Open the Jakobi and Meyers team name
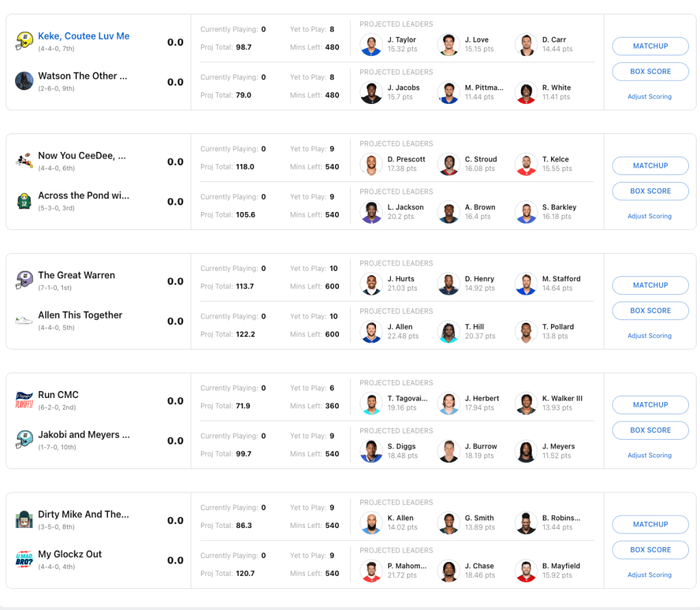Image resolution: width=700 pixels, height=610 pixels. coord(83,435)
